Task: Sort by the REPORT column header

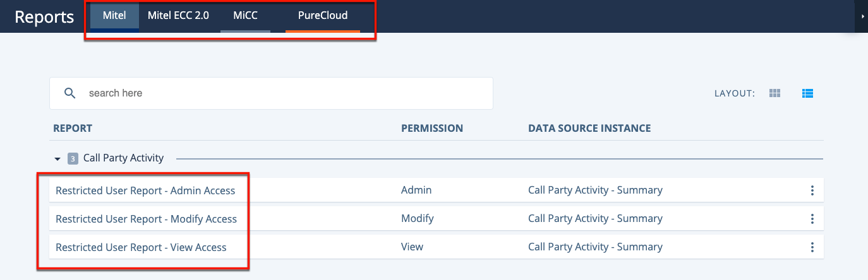Action: pyautogui.click(x=73, y=128)
